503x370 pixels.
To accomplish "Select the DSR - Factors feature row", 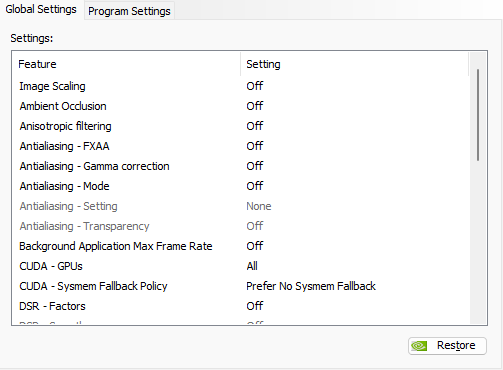I will [241, 306].
